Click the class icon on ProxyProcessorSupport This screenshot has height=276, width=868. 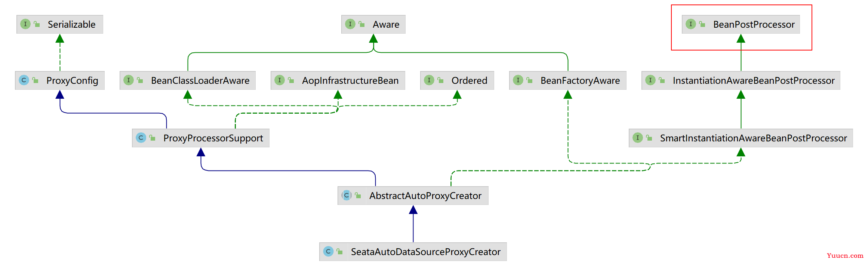coord(141,138)
